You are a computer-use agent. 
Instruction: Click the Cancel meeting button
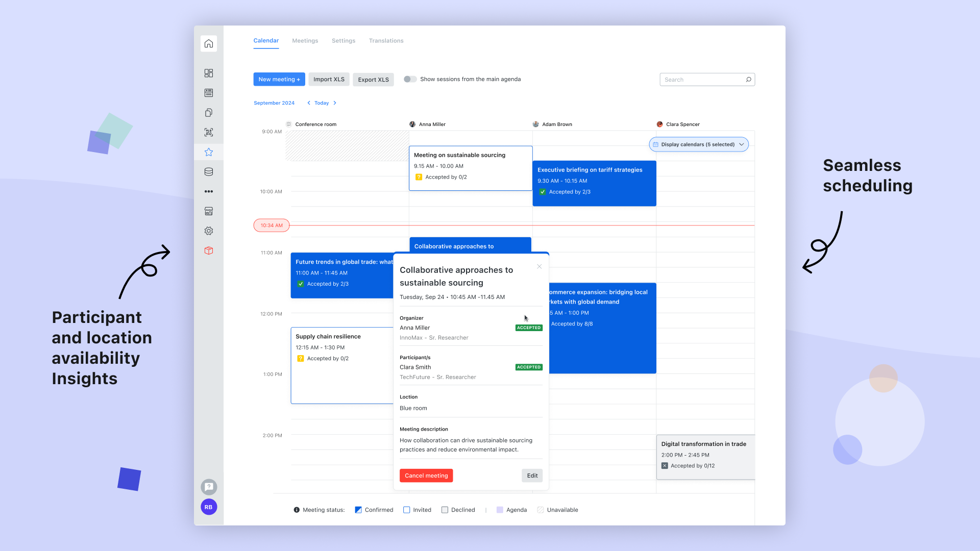(x=426, y=475)
